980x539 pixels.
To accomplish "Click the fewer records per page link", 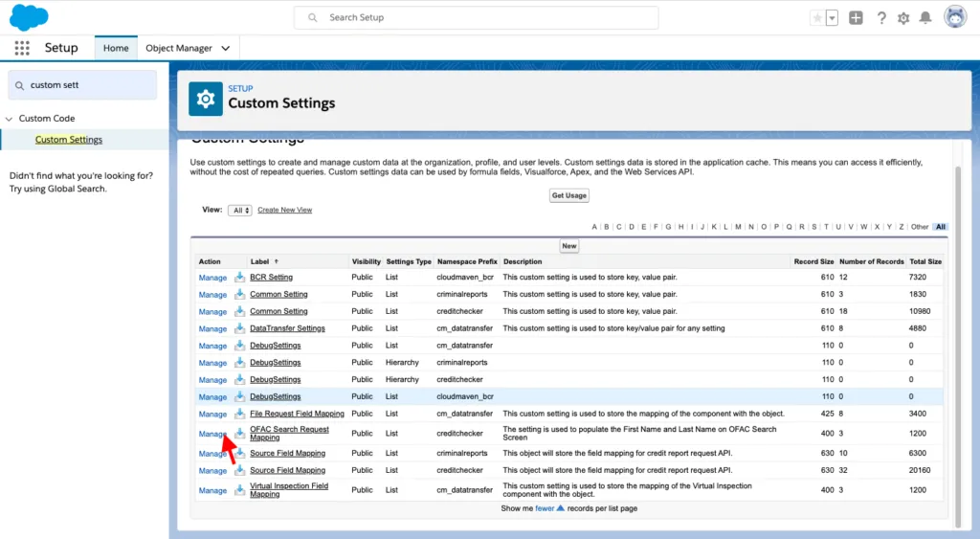I will [545, 508].
